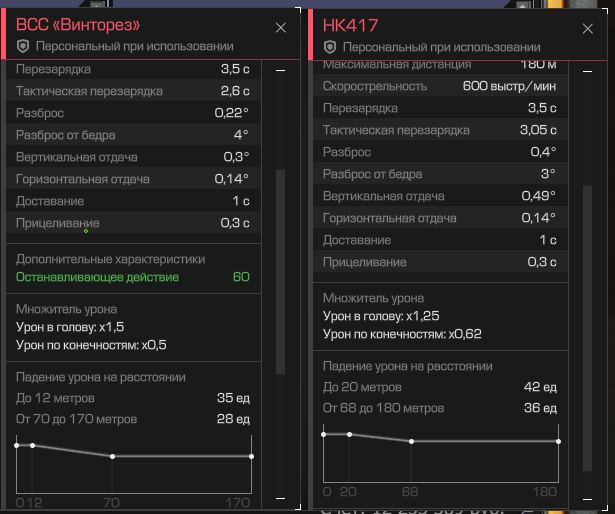The height and width of the screenshot is (514, 615).
Task: Click Винторез 'Горизонтальная отдача' row
Action: pos(133,179)
